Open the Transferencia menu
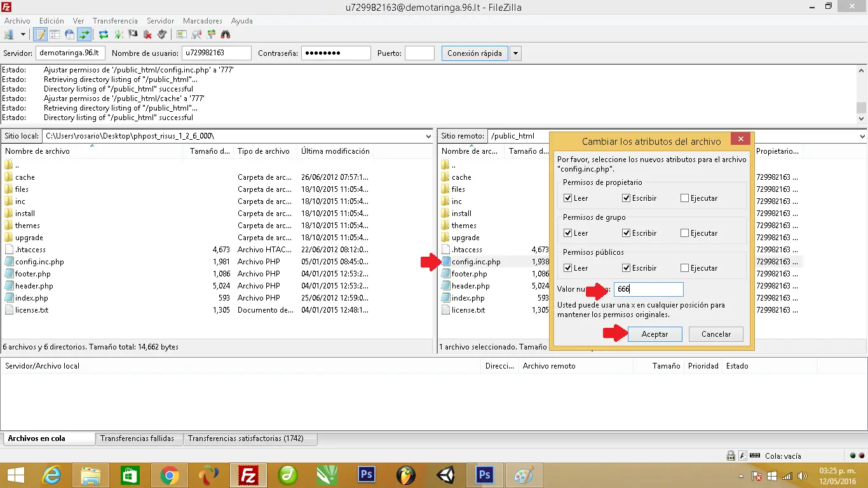This screenshot has height=488, width=868. [x=114, y=21]
